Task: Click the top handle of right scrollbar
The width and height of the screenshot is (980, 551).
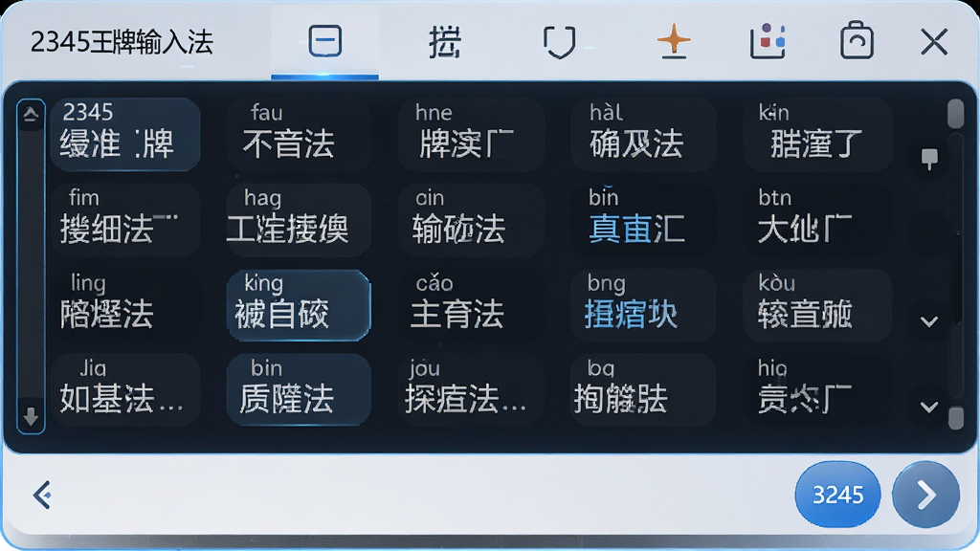Action: (x=956, y=114)
